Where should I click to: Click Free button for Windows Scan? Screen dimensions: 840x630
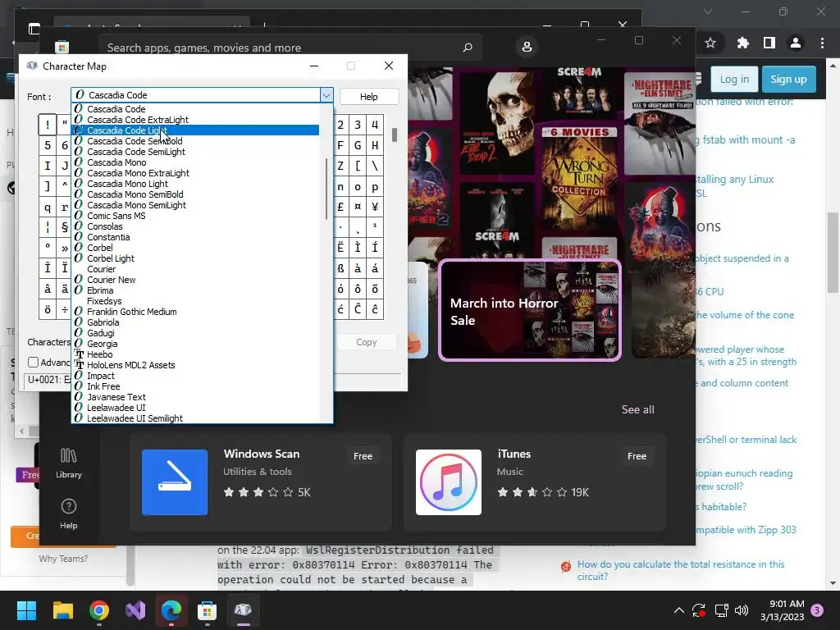point(363,456)
